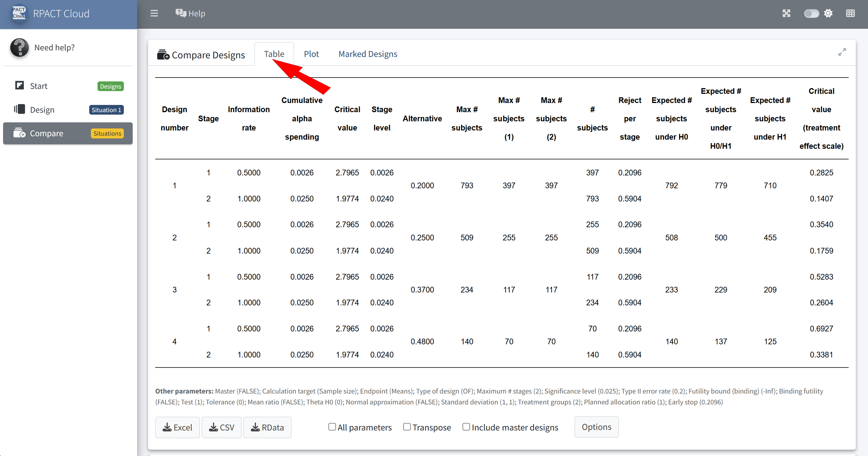Open the Help chat link

pos(190,14)
